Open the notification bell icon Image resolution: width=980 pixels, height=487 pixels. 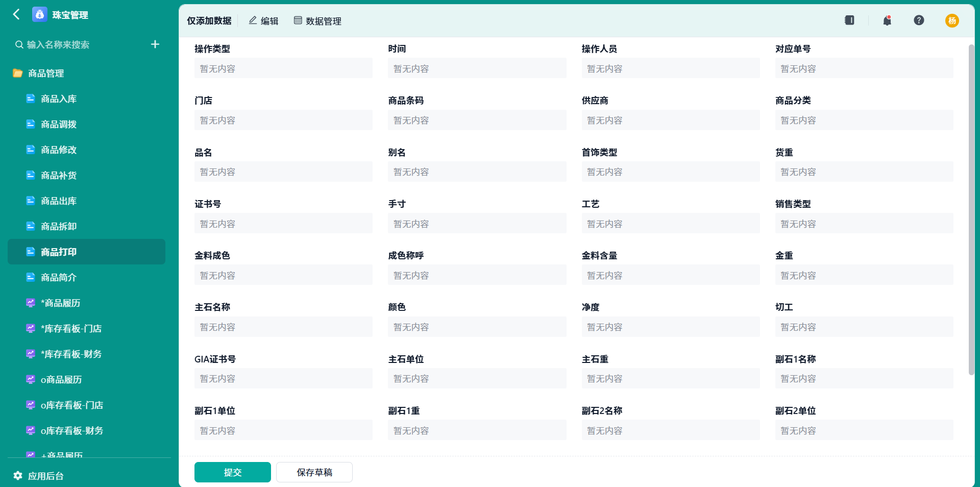[887, 20]
